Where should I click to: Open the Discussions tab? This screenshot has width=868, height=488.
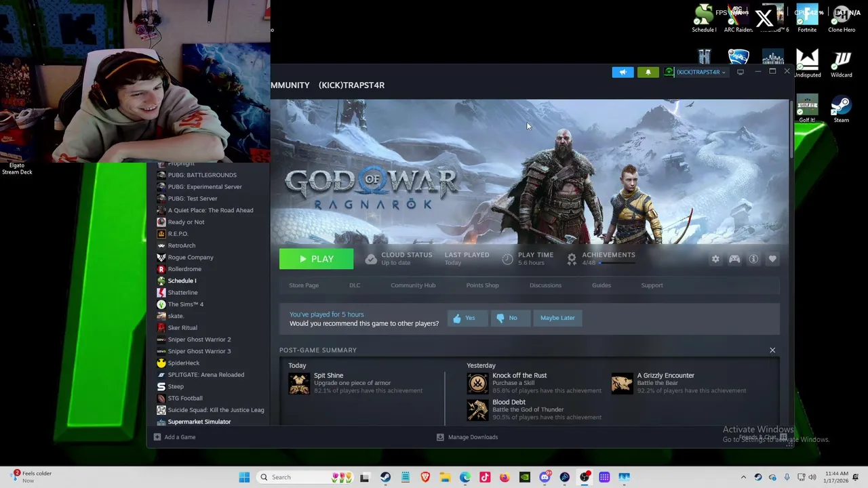click(x=545, y=285)
